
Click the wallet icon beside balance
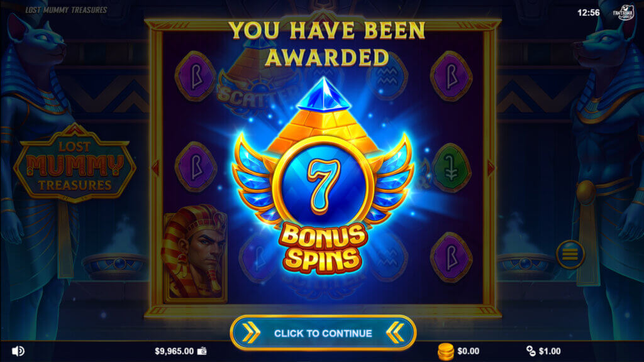coord(202,351)
